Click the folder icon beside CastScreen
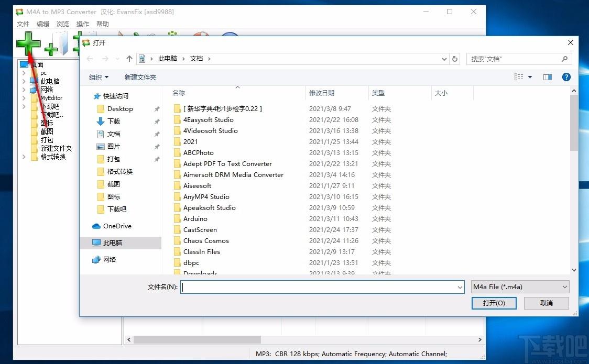Image resolution: width=589 pixels, height=364 pixels. 177,229
